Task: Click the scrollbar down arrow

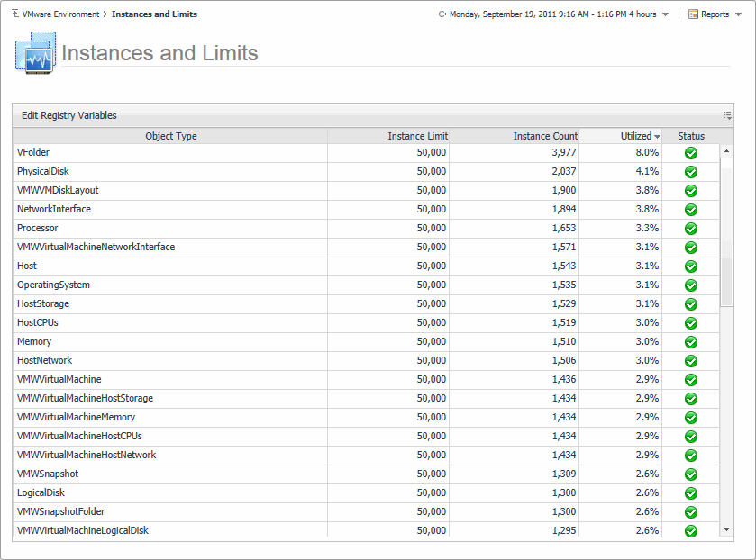Action: [x=727, y=530]
